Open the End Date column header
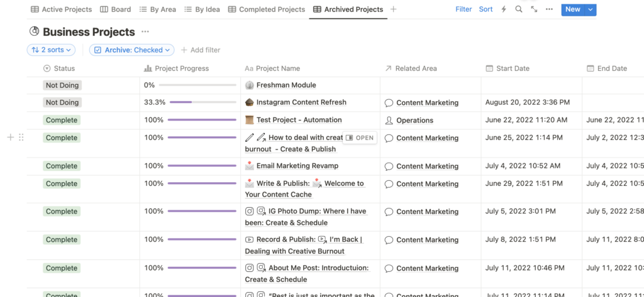 [607, 68]
